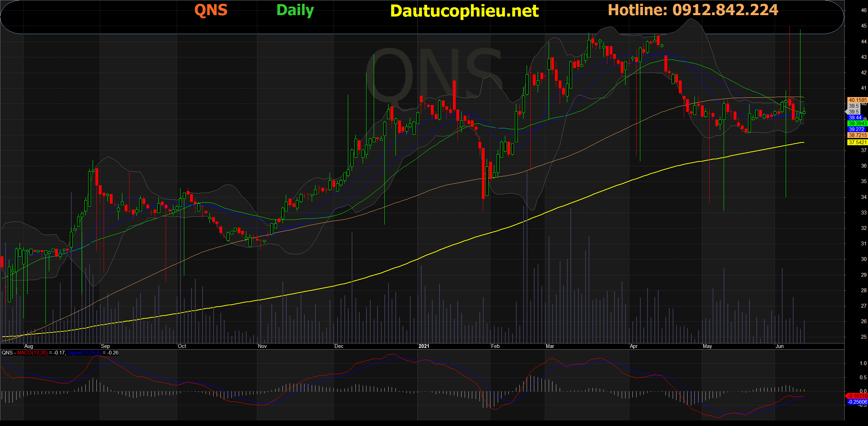Click the Jun label on time axis
Screen dimensions: 868x426
coord(779,346)
